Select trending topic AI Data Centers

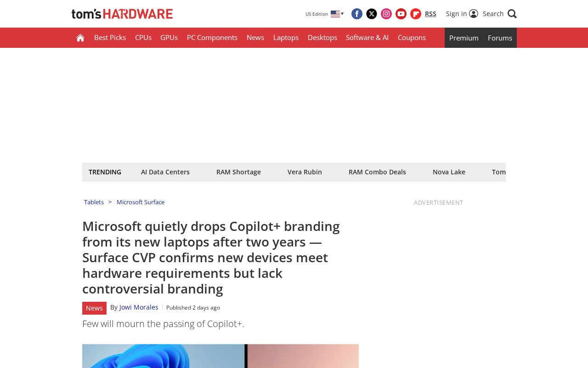(165, 172)
